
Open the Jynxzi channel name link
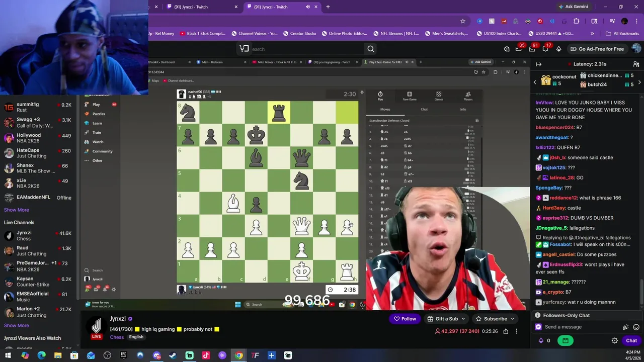pos(118,319)
